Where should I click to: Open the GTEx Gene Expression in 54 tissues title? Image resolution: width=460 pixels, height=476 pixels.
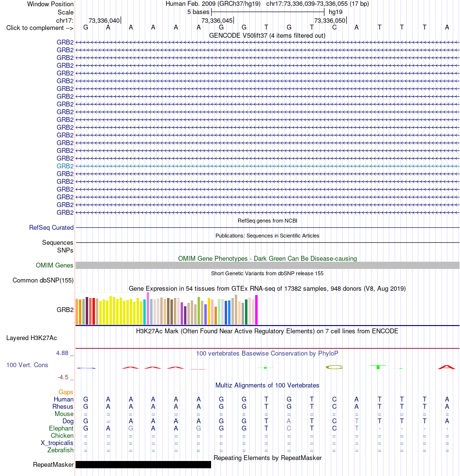tap(267, 289)
